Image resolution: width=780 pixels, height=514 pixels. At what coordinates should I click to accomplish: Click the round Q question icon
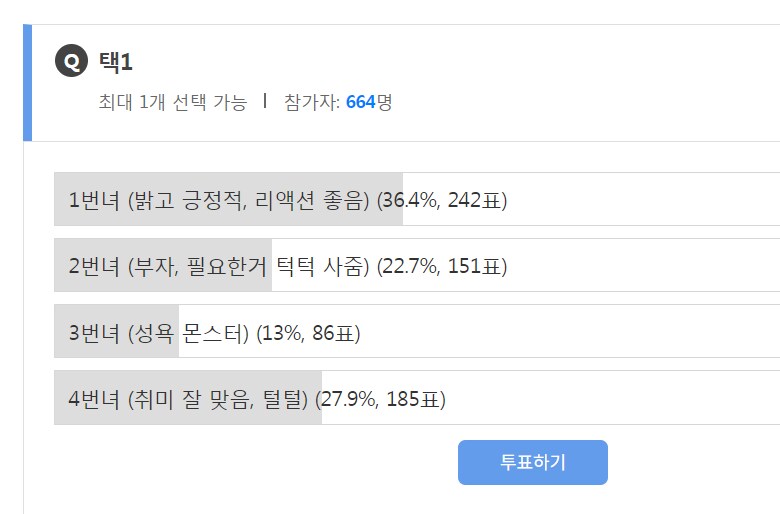71,62
